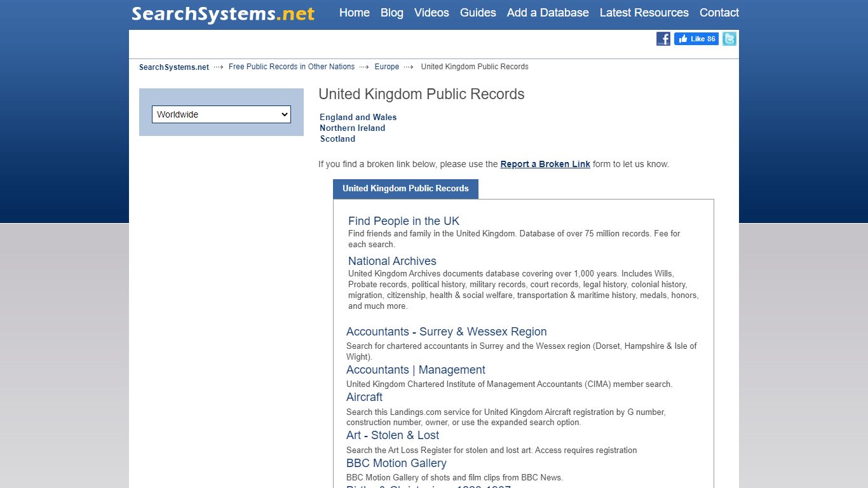Open the National Archives link
This screenshot has height=488, width=868.
(x=392, y=261)
